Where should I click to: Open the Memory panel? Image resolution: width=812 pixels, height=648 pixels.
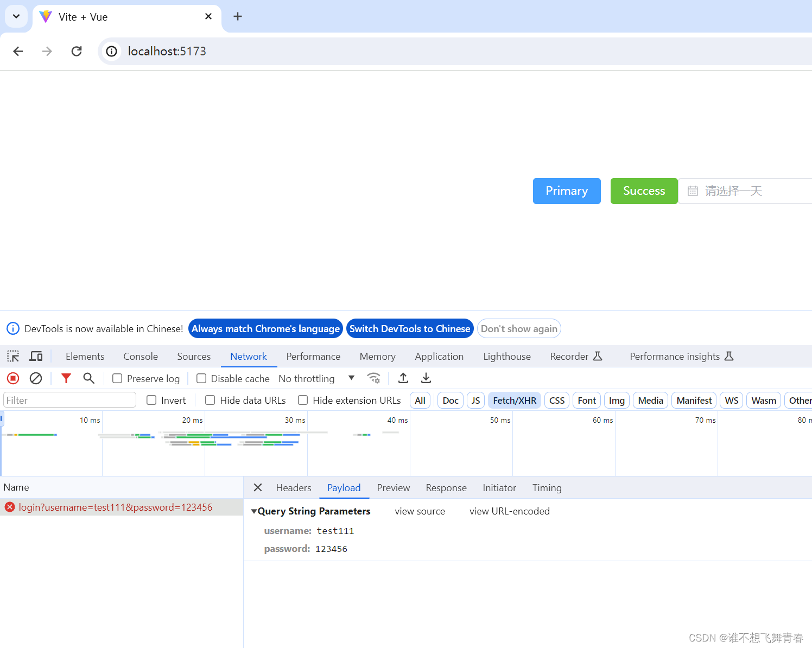click(x=377, y=356)
